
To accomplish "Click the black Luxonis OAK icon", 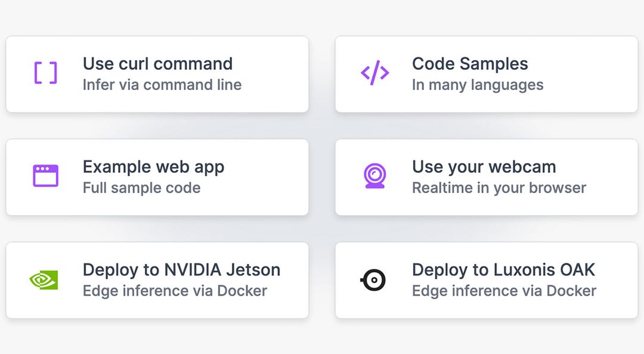I will pyautogui.click(x=374, y=280).
